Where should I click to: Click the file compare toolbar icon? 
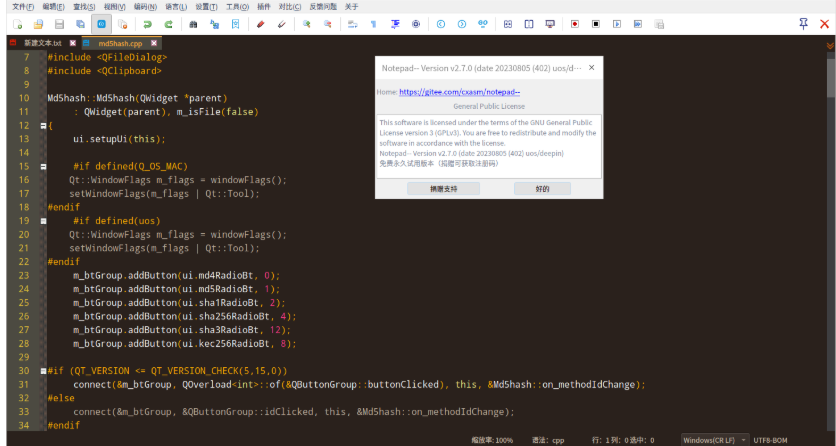tap(508, 24)
